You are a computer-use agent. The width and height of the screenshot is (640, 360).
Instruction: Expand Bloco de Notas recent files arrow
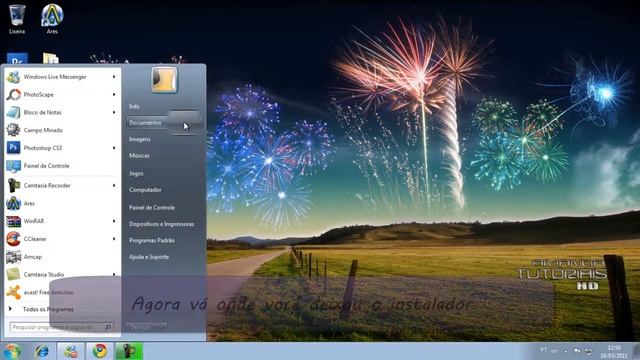[114, 112]
